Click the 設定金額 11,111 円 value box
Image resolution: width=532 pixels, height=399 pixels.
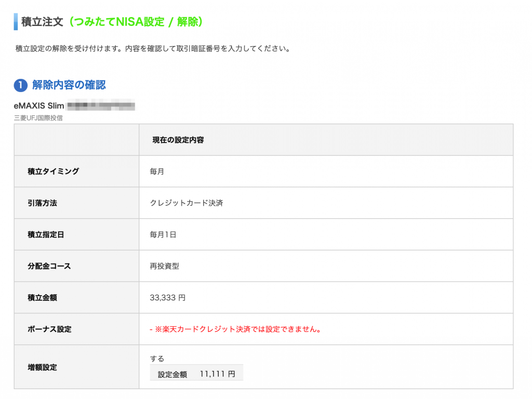pyautogui.click(x=196, y=372)
